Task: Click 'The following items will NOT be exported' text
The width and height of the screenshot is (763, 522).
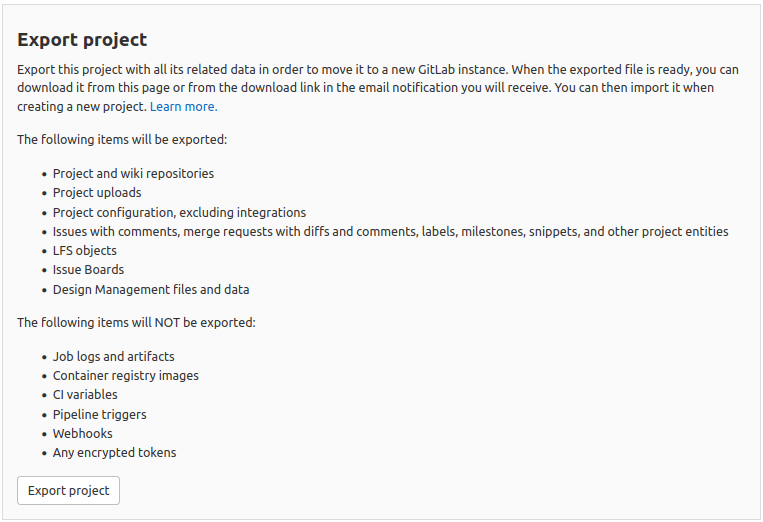Action: tap(136, 323)
